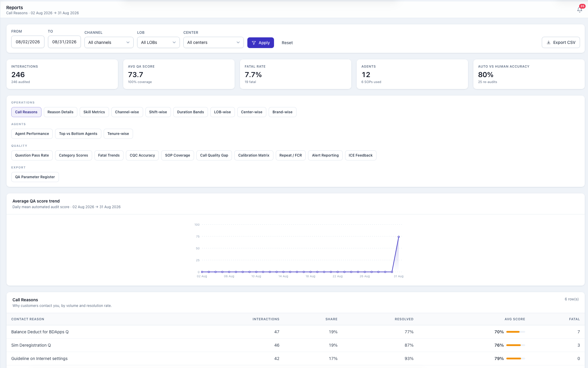588x368 pixels.
Task: Click the RESOLVED column header
Action: (404, 319)
